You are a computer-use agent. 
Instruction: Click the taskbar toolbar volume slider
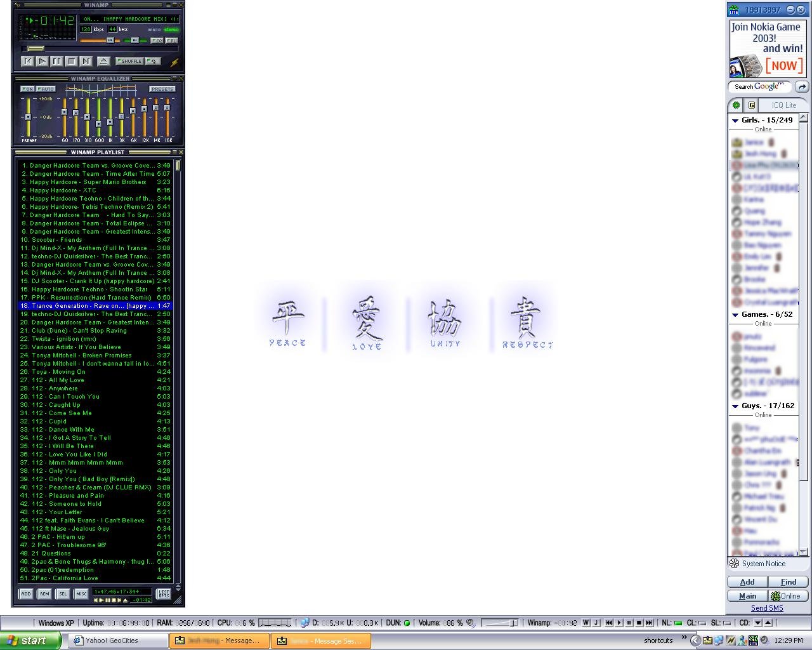click(x=499, y=623)
